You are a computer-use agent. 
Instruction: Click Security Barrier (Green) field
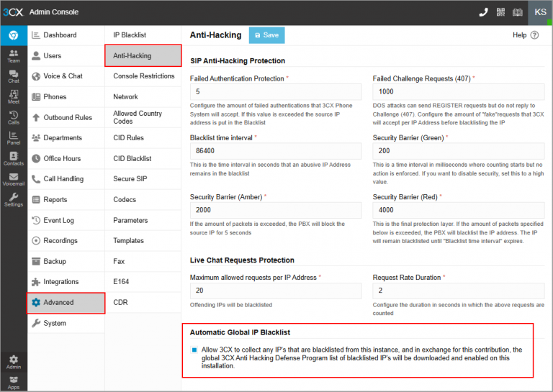click(x=459, y=151)
